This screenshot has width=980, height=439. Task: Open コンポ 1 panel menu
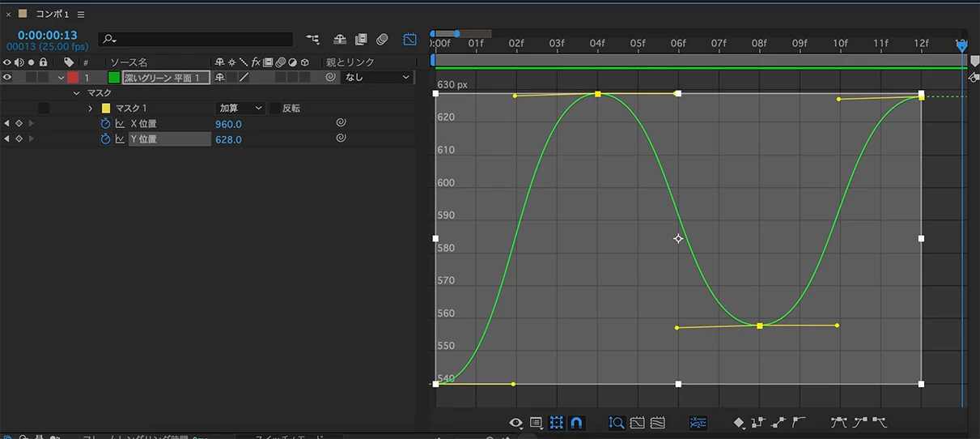80,14
